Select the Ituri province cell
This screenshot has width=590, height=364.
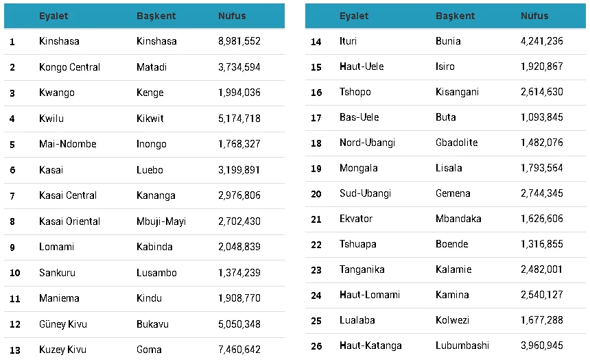(348, 41)
